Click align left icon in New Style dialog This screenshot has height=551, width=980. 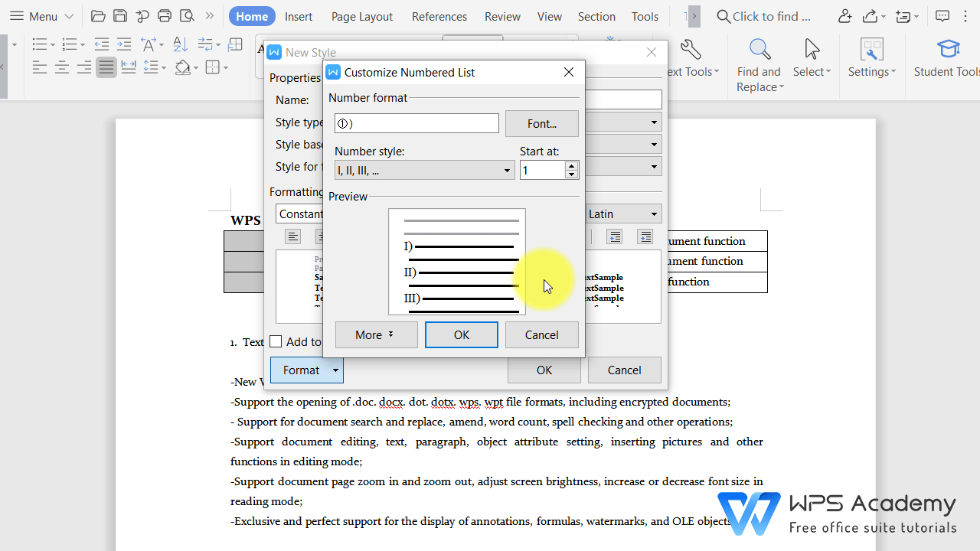tap(293, 237)
